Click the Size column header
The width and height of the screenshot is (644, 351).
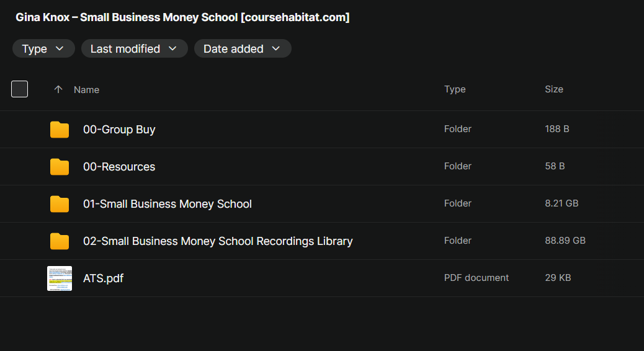[554, 89]
